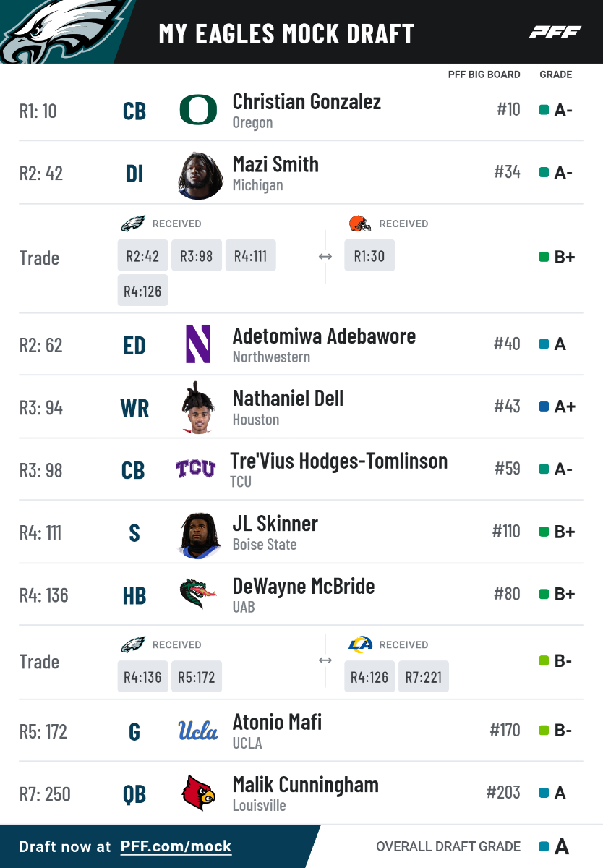Click the two-way trade arrow for Rams trade
603x868 pixels.
click(x=325, y=660)
